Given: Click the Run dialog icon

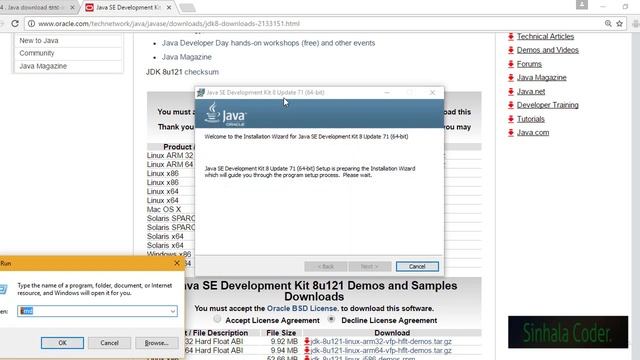Looking at the screenshot, I should point(3,289).
